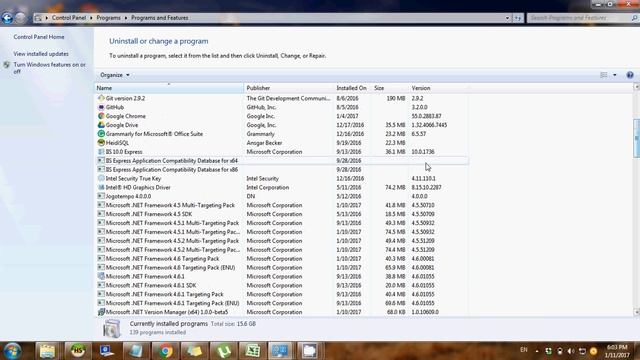Select Microsoft .NET Framework 4.5 Multi-Targeting Pack

[x=282, y=205]
